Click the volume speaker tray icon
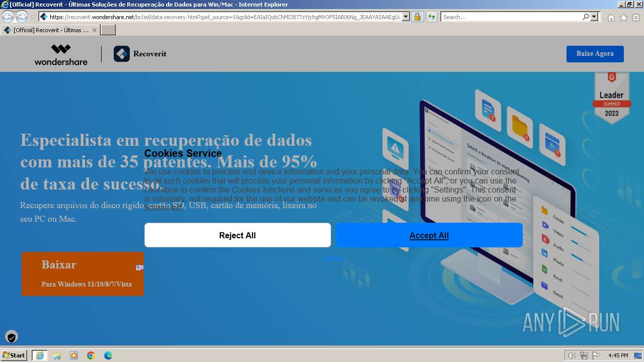644x362 pixels. click(572, 355)
